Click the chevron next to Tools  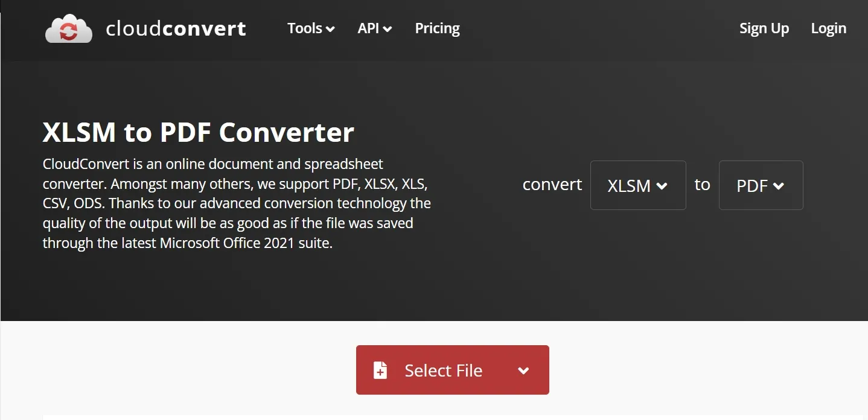(330, 28)
